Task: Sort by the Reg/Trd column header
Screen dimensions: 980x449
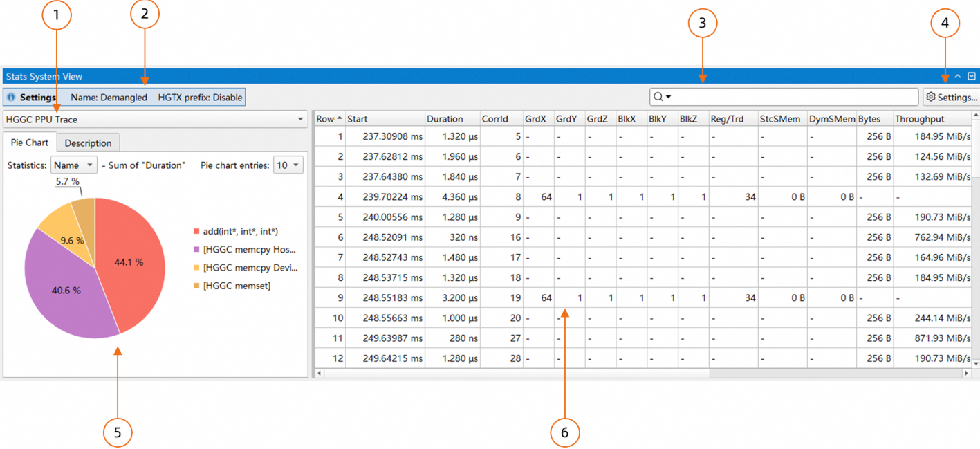Action: [x=732, y=119]
